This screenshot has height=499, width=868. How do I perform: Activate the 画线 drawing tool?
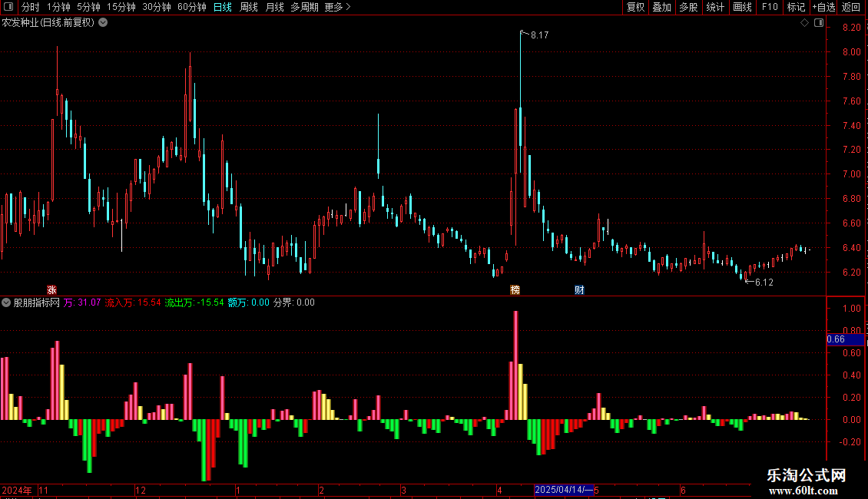click(x=742, y=7)
